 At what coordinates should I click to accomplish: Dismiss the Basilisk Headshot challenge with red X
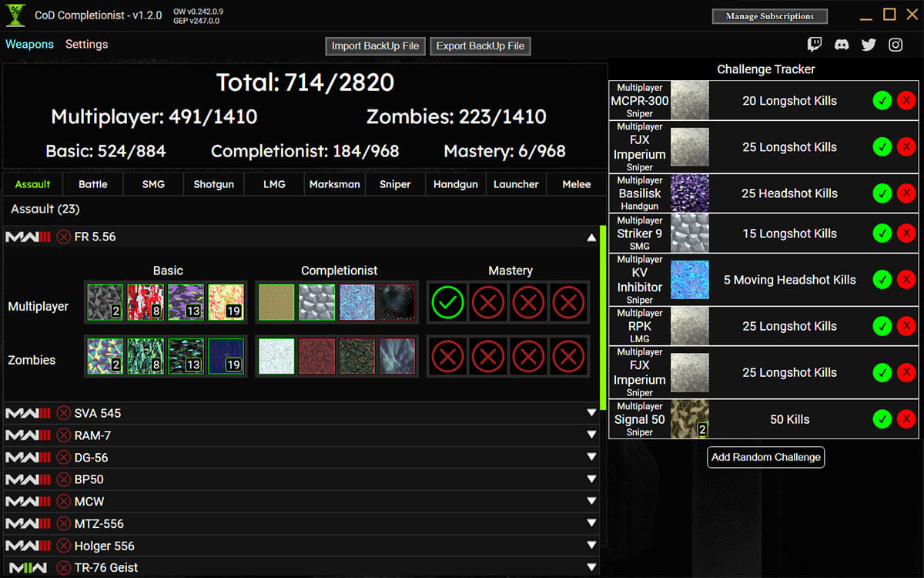coord(906,193)
